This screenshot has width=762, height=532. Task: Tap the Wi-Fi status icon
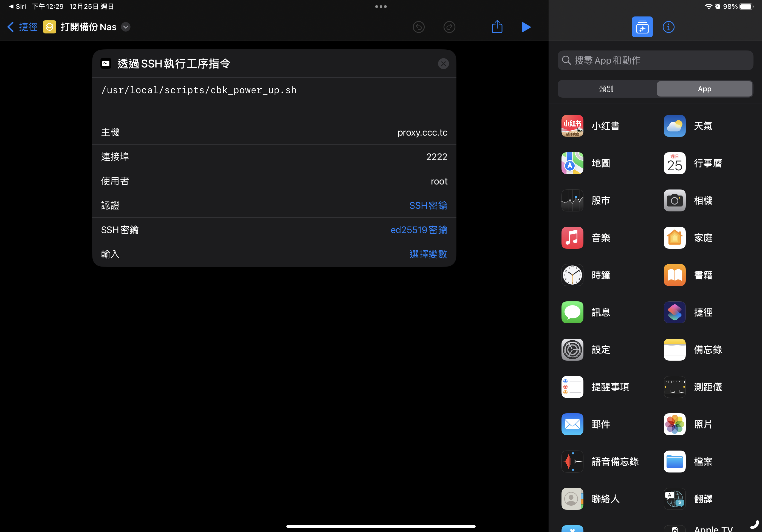[x=708, y=6]
